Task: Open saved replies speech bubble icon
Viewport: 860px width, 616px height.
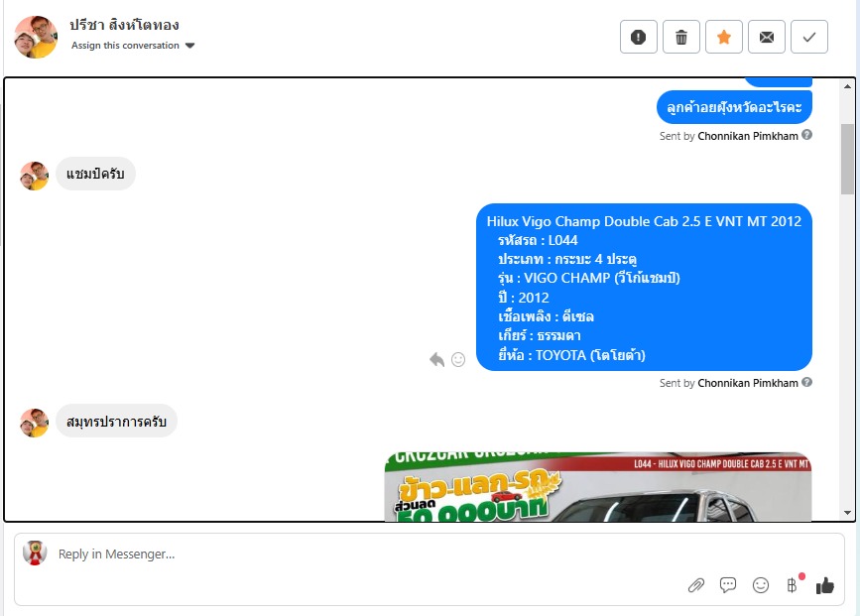Action: [728, 585]
